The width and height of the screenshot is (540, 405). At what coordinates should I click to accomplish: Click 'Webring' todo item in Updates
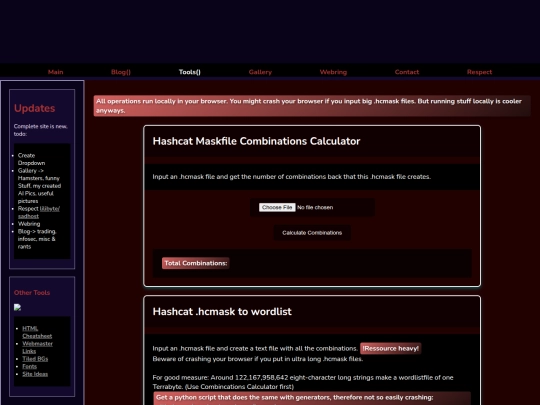29,224
